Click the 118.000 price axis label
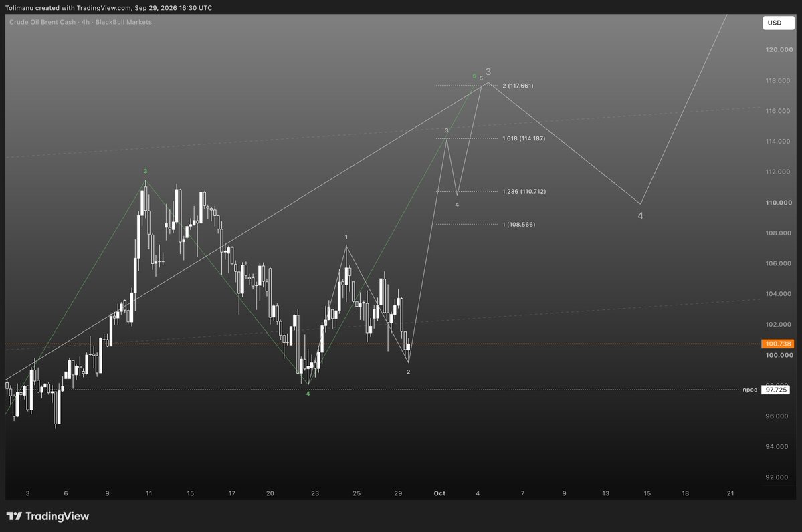This screenshot has width=802, height=532. coord(779,81)
